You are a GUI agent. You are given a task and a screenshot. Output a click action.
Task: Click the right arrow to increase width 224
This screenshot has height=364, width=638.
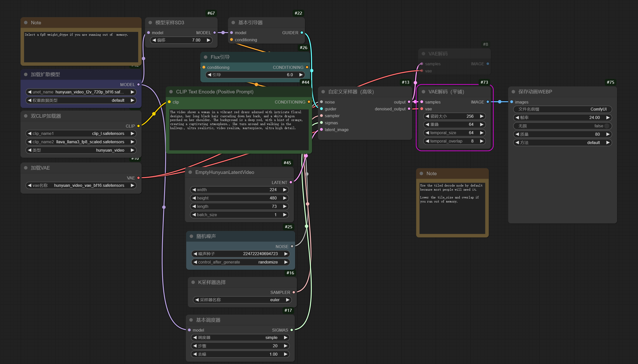[x=285, y=190]
